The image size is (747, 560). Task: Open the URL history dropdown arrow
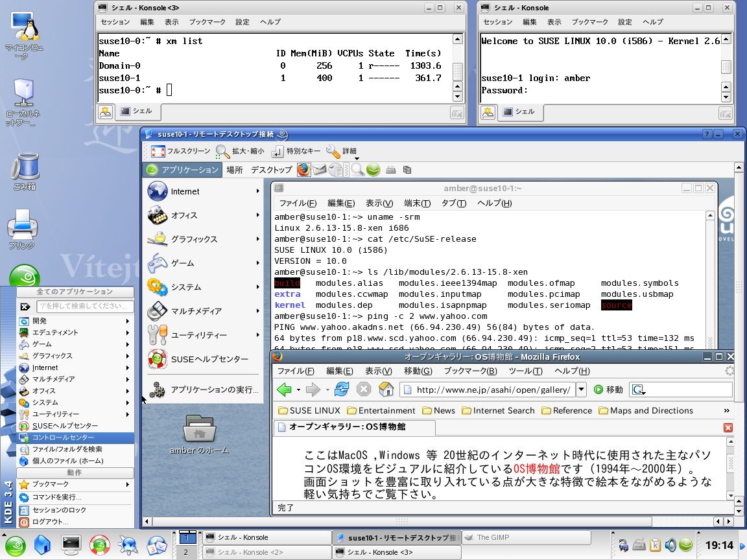(581, 390)
